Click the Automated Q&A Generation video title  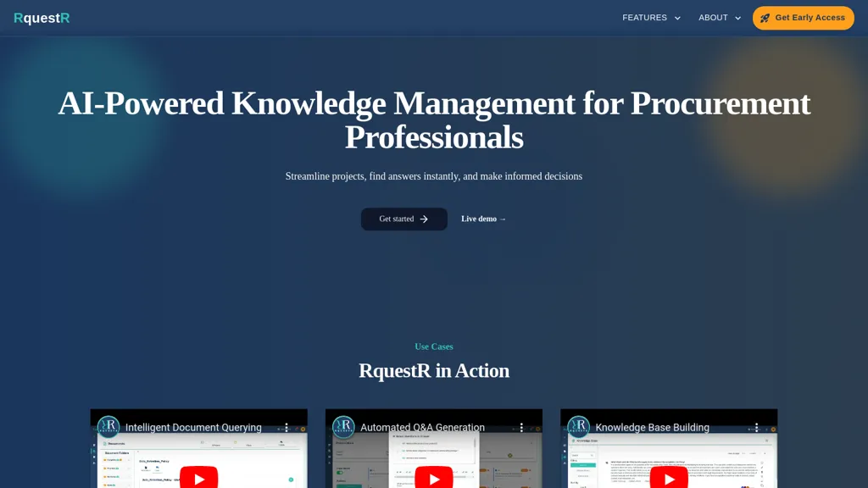(422, 427)
